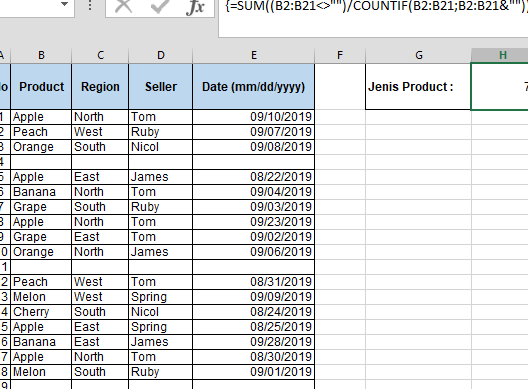Click Seller cell Nicol in Cherry row

pyautogui.click(x=161, y=312)
